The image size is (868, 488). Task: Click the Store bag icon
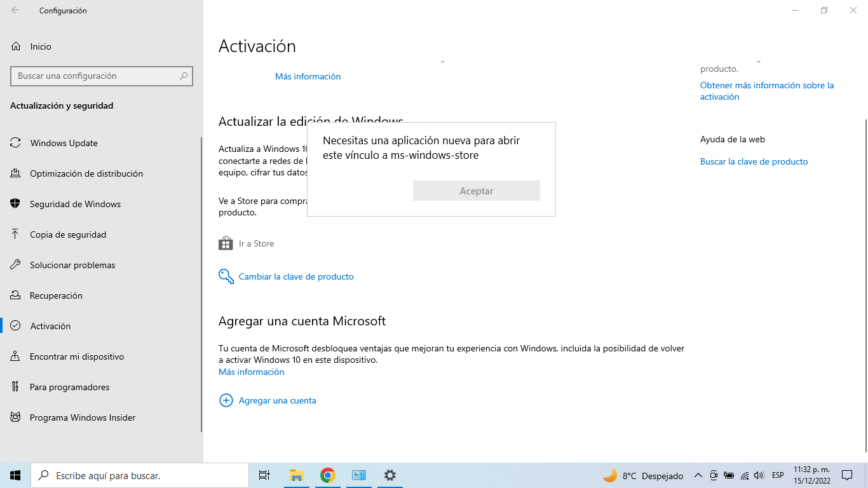point(226,243)
